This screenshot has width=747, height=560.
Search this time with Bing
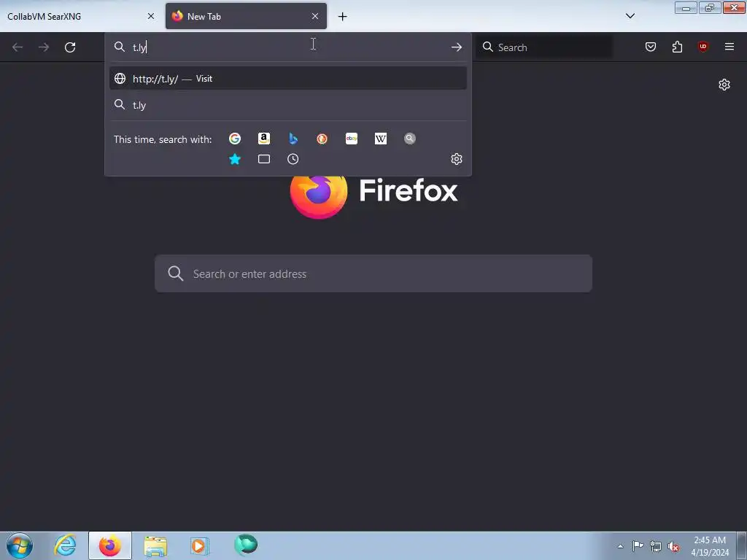click(x=293, y=139)
